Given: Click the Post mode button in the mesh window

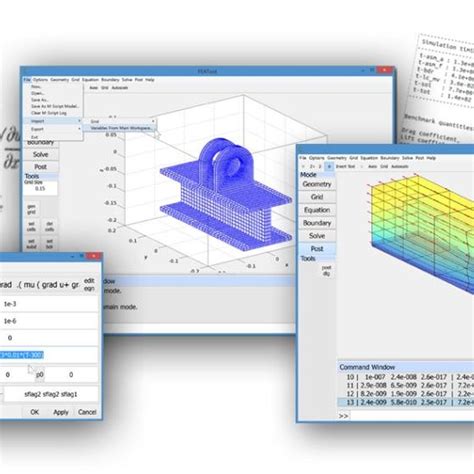Looking at the screenshot, I should pyautogui.click(x=41, y=167).
